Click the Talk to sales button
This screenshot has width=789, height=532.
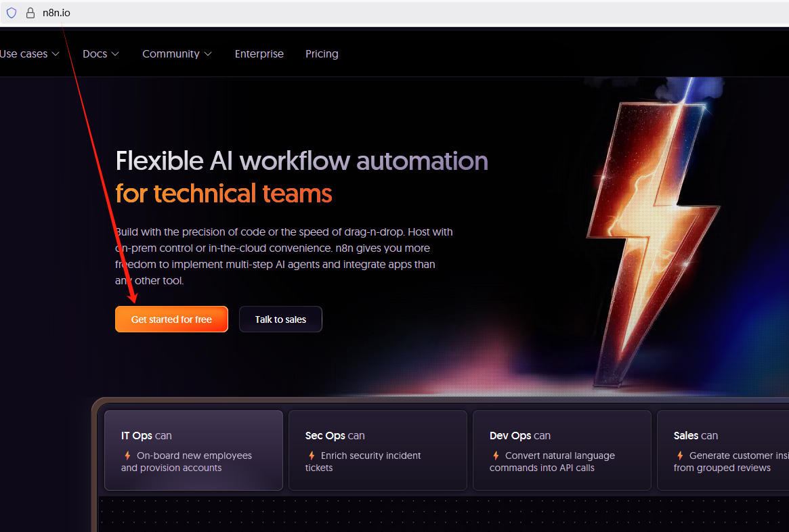(x=280, y=319)
